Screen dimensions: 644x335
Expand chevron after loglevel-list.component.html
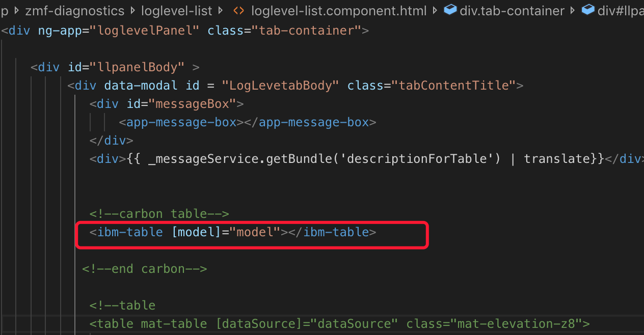pyautogui.click(x=434, y=10)
